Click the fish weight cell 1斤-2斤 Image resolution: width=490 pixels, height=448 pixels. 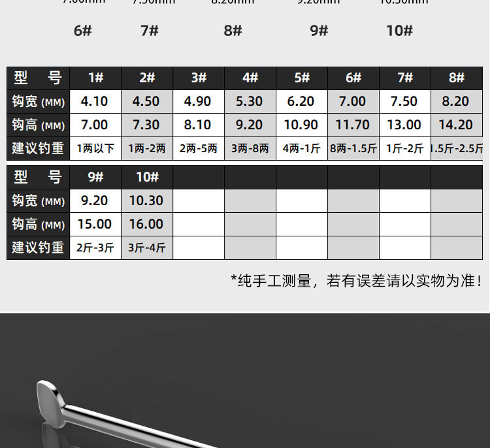[x=404, y=148]
